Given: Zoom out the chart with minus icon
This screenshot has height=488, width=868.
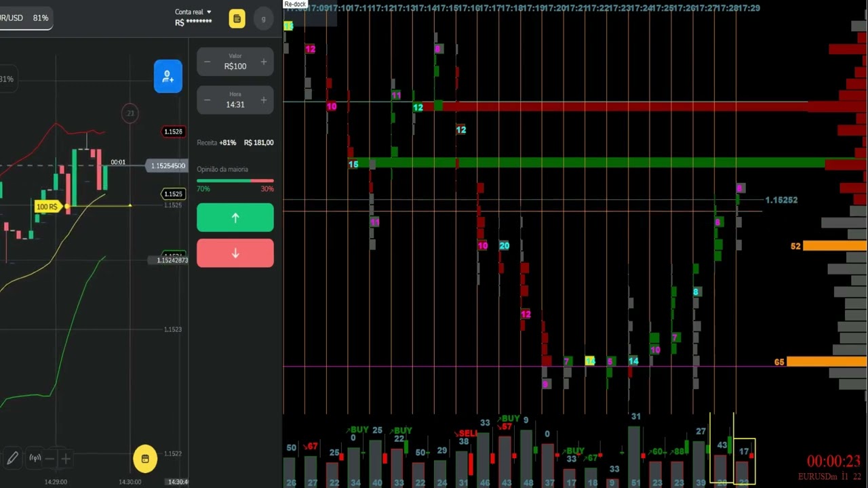Looking at the screenshot, I should [x=50, y=459].
